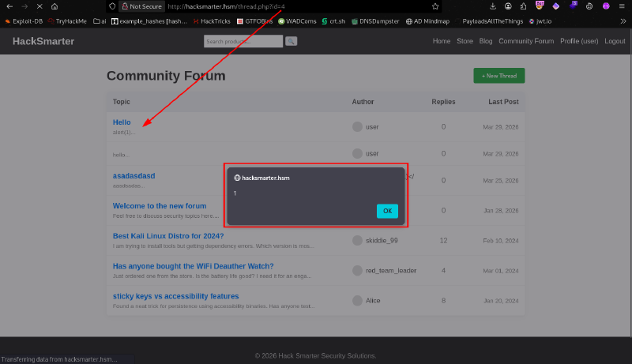Open the HackTricks bookmark
632x364 pixels.
tap(211, 21)
